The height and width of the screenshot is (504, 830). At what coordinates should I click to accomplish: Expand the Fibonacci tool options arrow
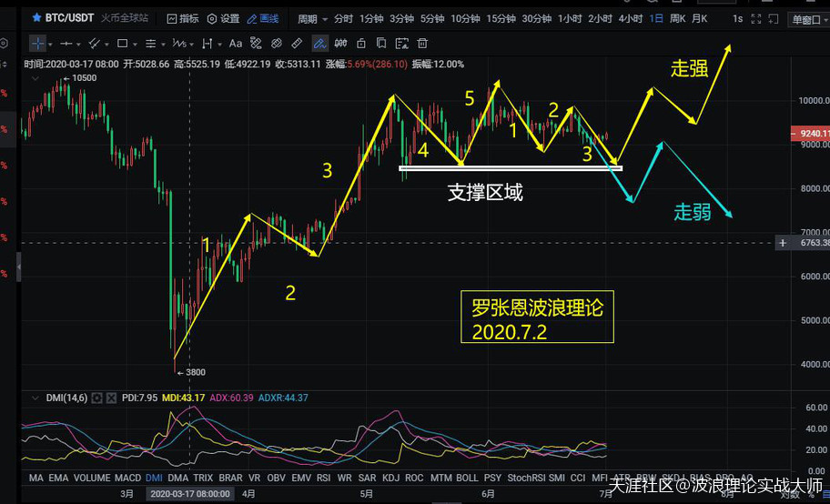tap(164, 45)
